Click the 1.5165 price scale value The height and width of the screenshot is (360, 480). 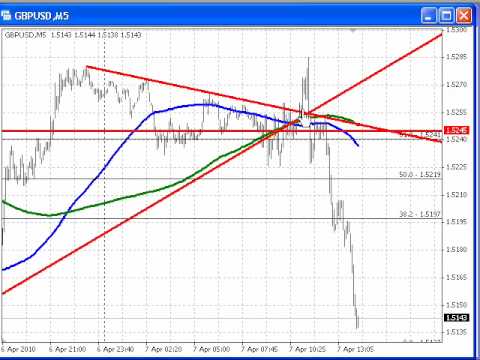click(x=456, y=277)
